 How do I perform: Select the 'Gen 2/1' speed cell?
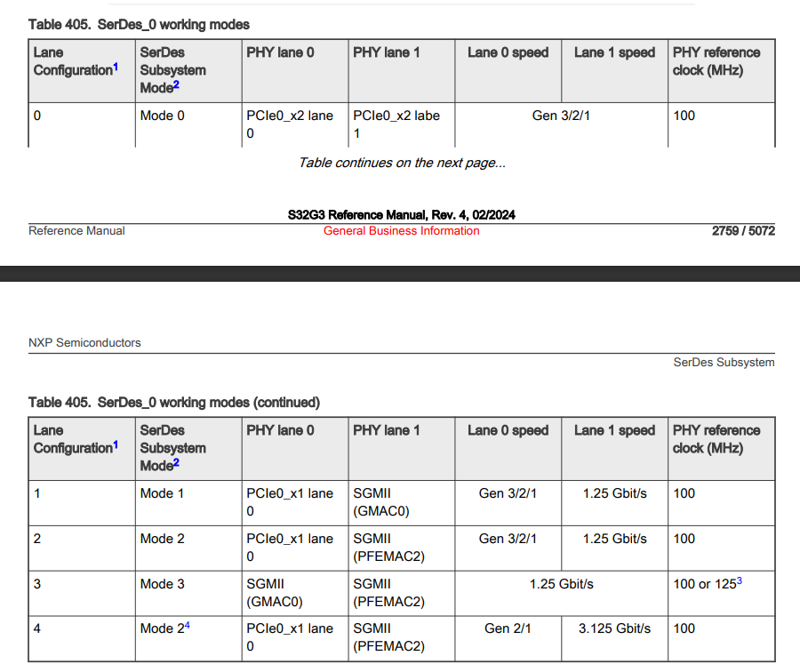click(508, 638)
